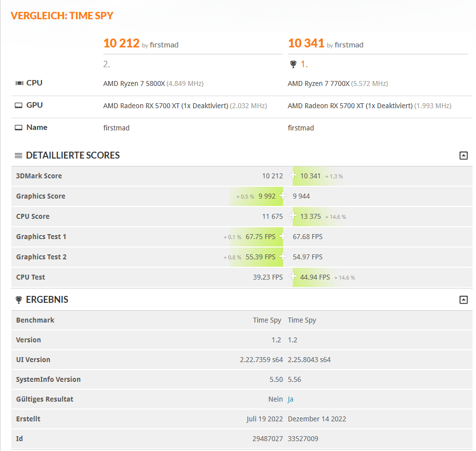Viewport: 476px width, 451px height.
Task: Click the '+ 14.6 %' beside 13 375
Action: tap(335, 217)
